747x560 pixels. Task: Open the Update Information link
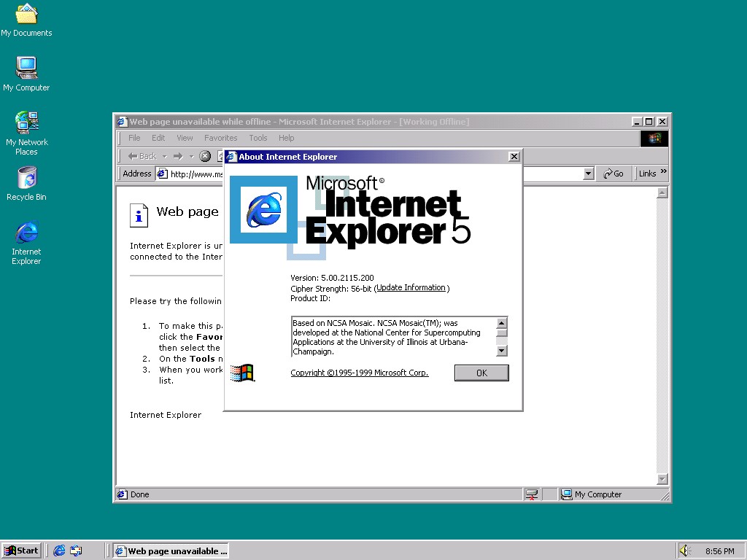coord(411,287)
